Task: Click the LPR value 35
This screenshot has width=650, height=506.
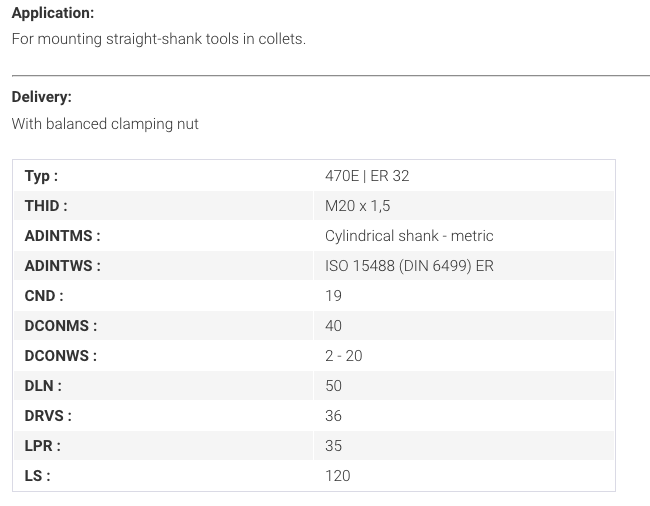Action: tap(333, 446)
